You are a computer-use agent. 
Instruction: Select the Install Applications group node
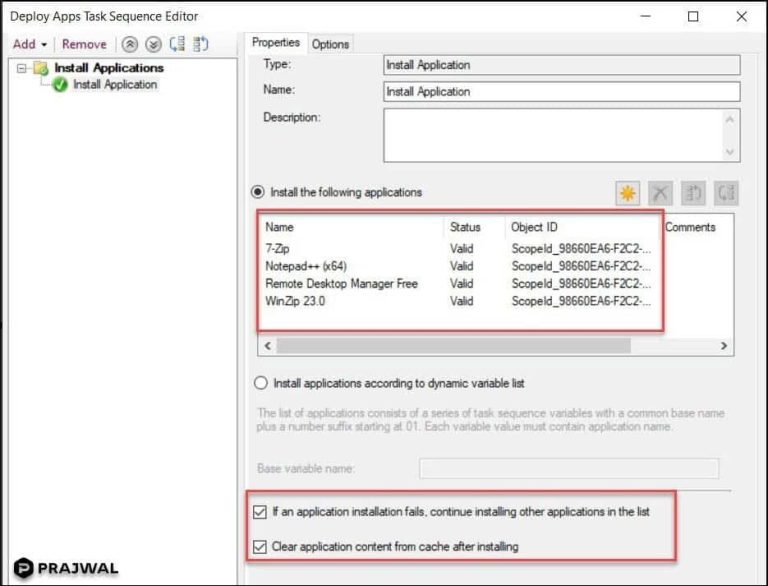109,68
